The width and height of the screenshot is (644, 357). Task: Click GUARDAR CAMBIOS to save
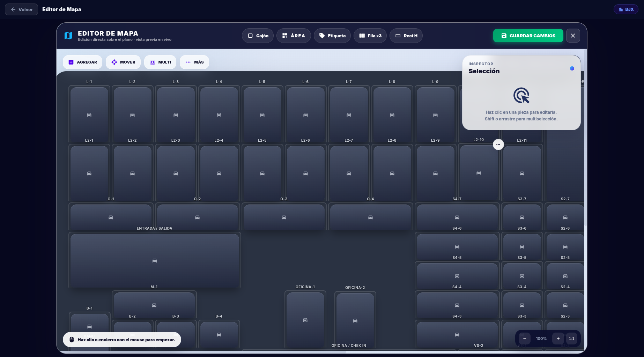(x=528, y=36)
